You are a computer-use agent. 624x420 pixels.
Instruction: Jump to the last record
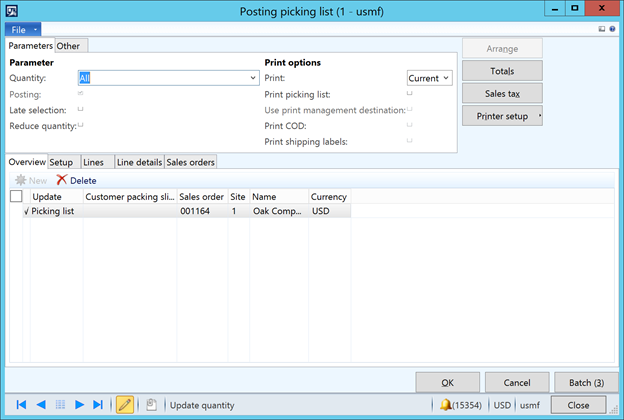tap(98, 405)
